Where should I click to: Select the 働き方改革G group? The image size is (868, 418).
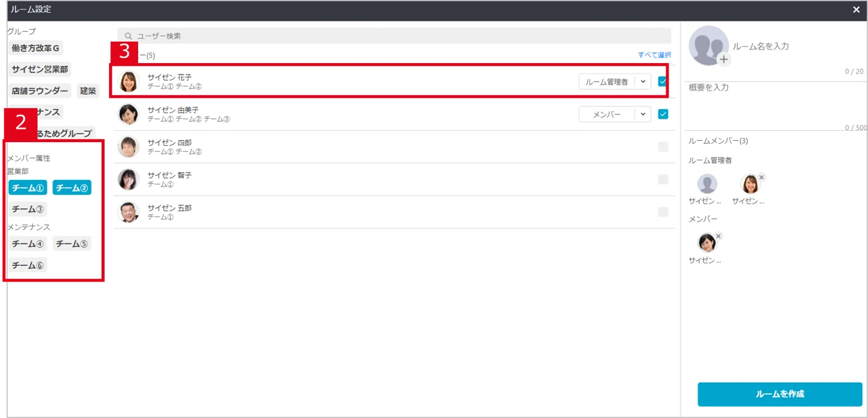point(36,48)
